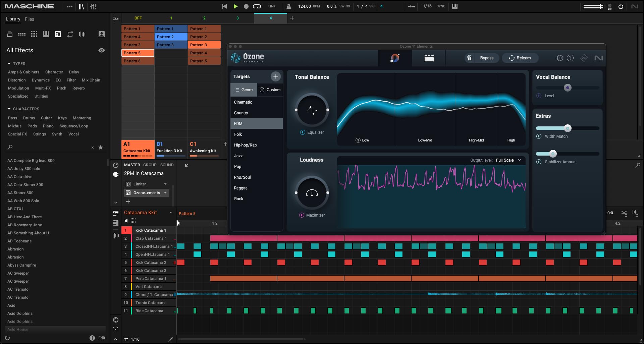This screenshot has width=644, height=344.
Task: Select the waveform One-Shots filter icon
Action: 82,34
